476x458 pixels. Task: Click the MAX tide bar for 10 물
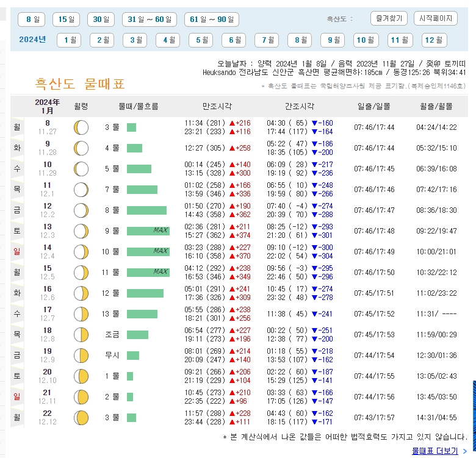148,251
